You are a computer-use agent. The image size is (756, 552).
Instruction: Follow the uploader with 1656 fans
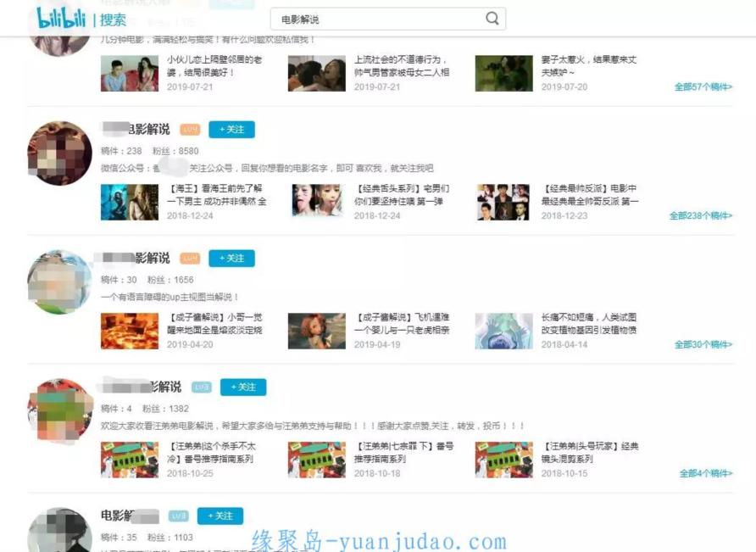tap(231, 258)
